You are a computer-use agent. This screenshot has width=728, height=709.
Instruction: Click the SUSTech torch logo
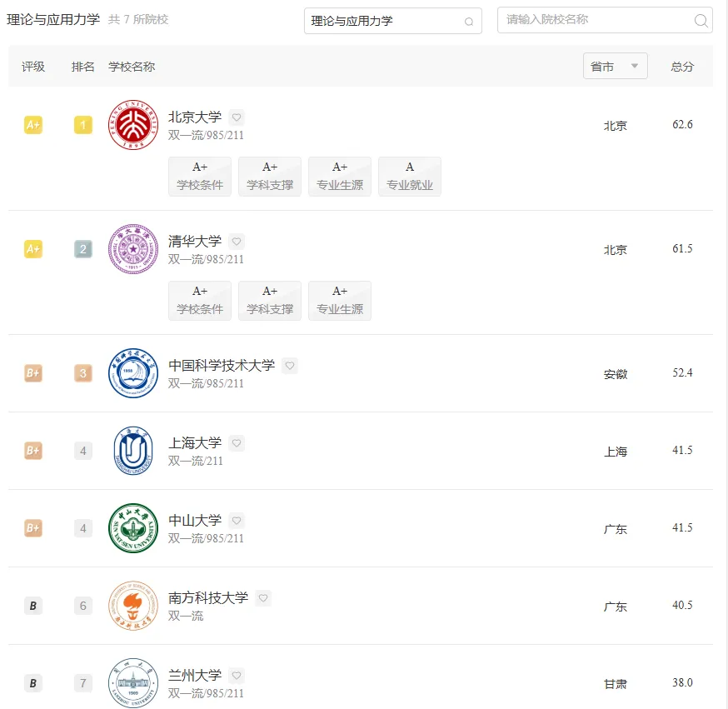132,606
